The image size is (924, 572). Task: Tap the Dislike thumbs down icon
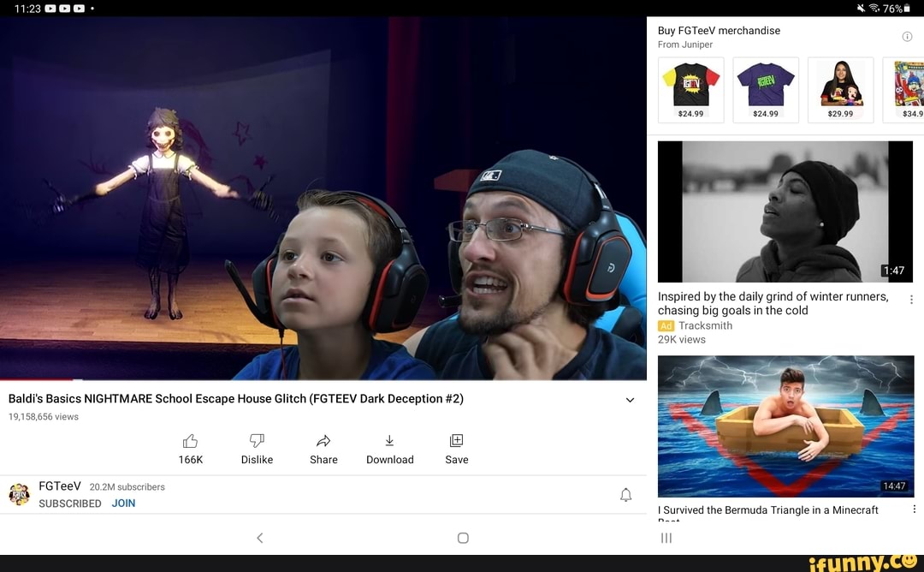pyautogui.click(x=257, y=441)
